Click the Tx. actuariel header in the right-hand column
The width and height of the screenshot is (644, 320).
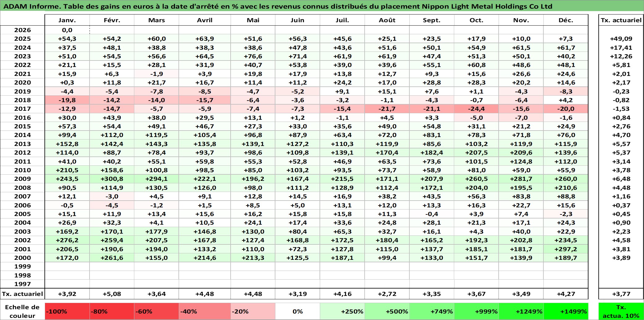(621, 20)
